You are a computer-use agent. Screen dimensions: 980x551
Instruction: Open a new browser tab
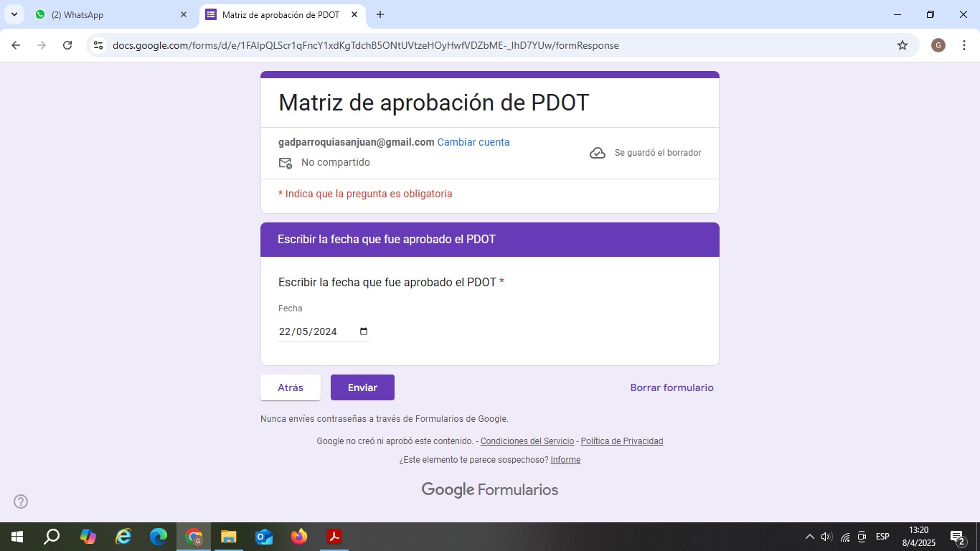click(380, 14)
